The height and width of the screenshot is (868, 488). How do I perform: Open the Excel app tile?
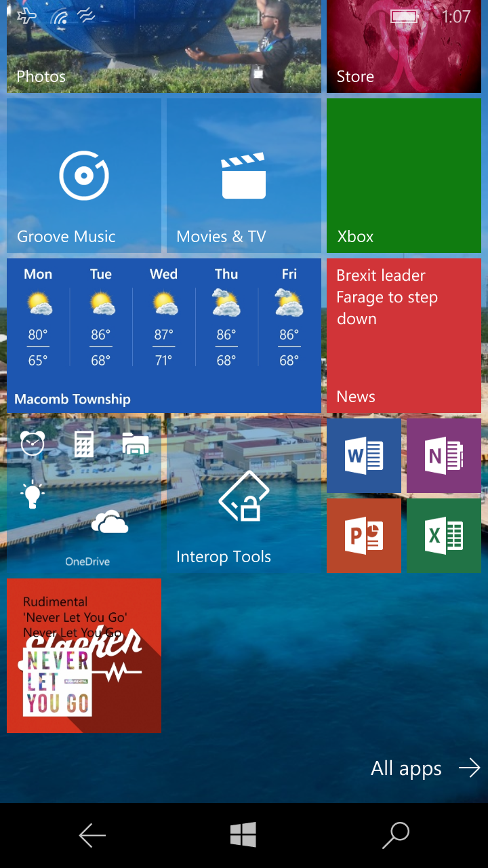tap(444, 536)
